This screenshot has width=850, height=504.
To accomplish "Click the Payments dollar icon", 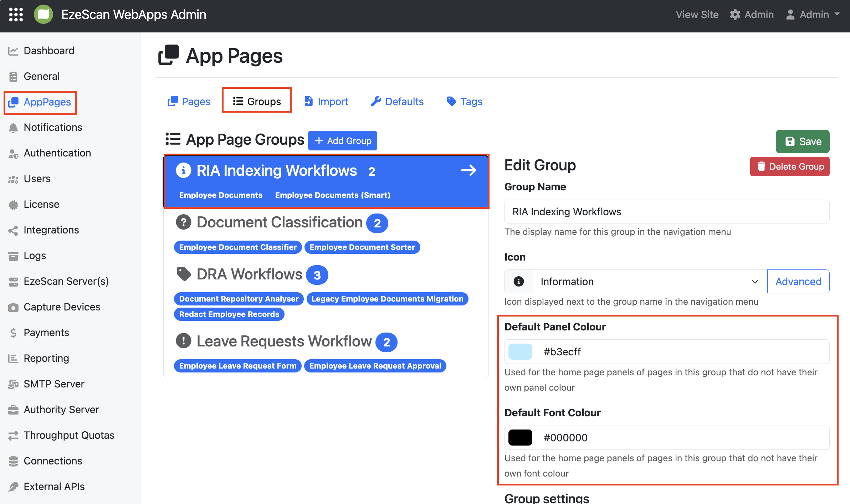I will [13, 333].
